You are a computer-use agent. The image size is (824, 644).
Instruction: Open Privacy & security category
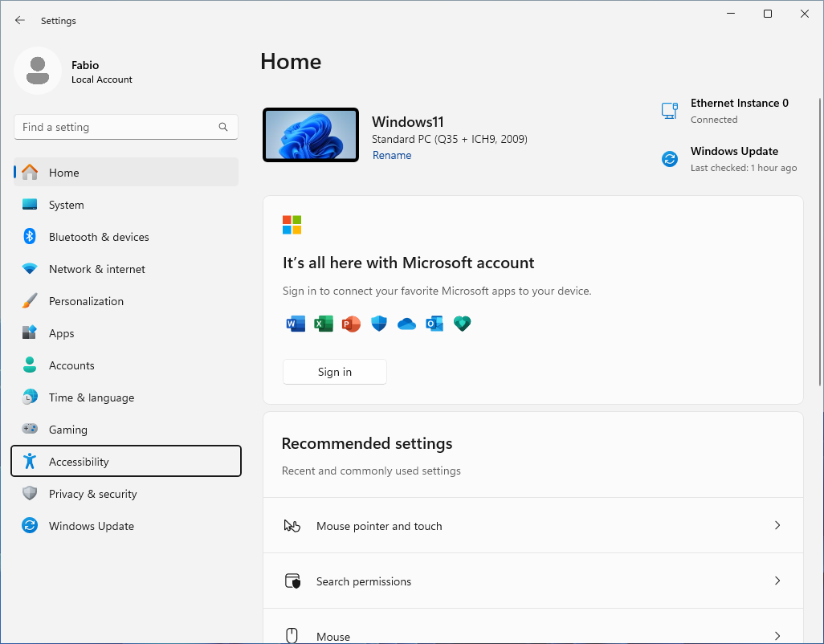coord(126,493)
